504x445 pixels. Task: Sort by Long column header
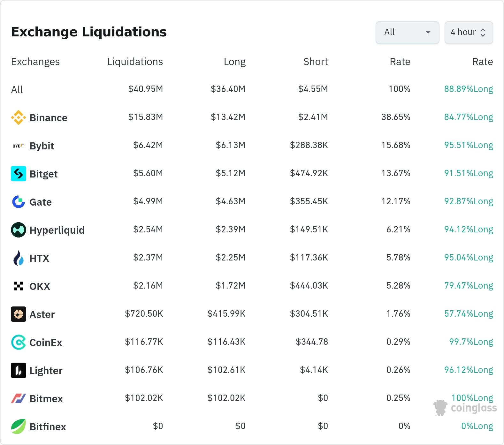pyautogui.click(x=234, y=62)
